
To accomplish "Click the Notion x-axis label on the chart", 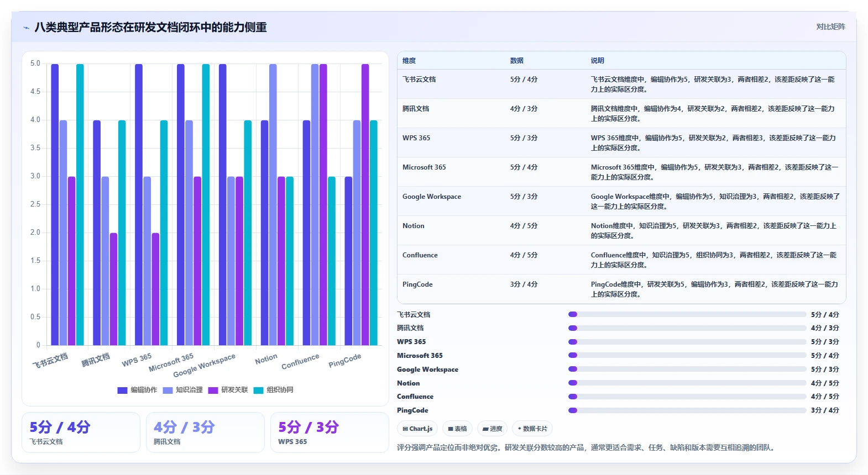I will coord(266,359).
